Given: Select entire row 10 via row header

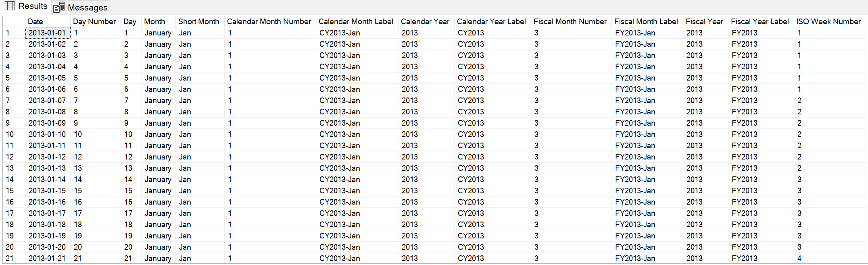Looking at the screenshot, I should [10, 135].
